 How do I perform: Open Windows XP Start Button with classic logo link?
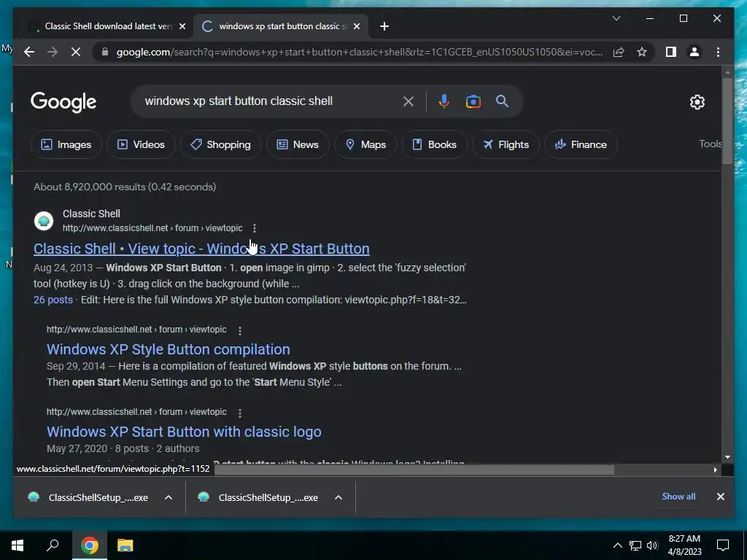pos(184,432)
